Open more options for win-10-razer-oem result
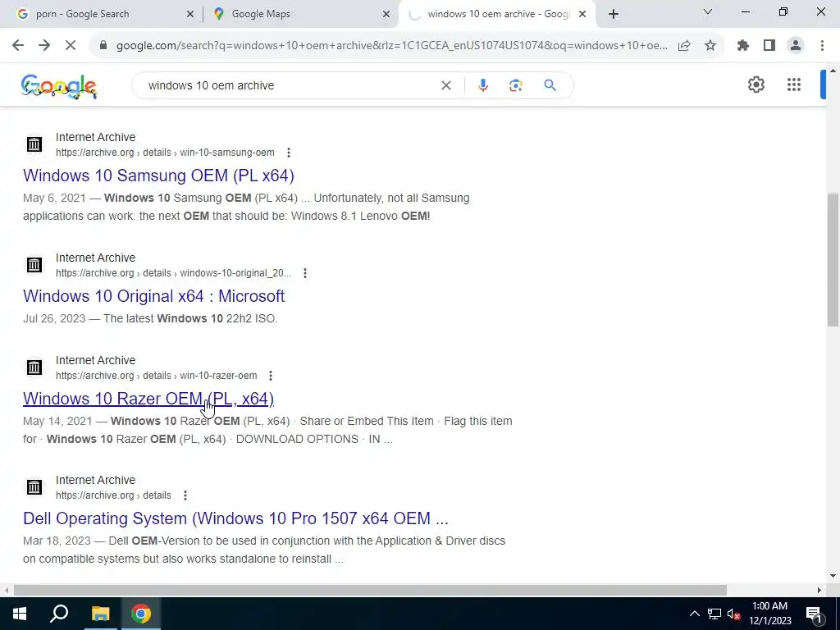 coord(271,376)
